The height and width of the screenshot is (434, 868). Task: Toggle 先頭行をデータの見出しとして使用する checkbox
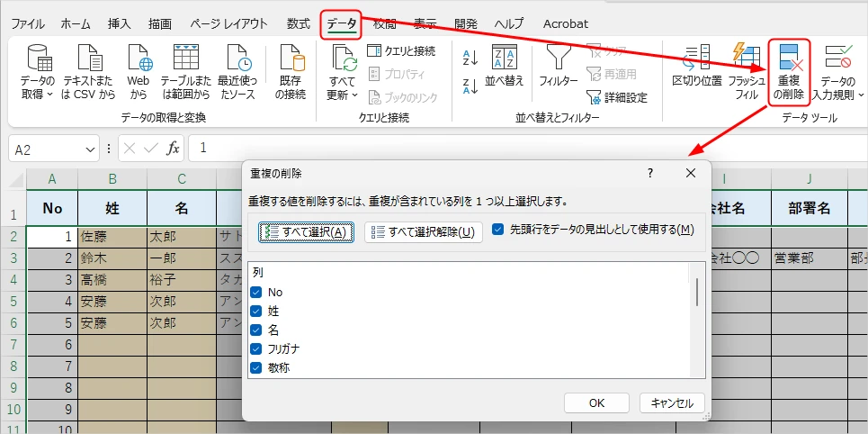[497, 230]
